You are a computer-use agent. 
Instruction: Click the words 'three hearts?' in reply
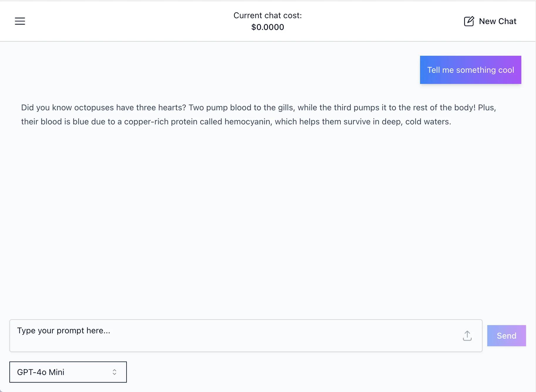coord(161,108)
